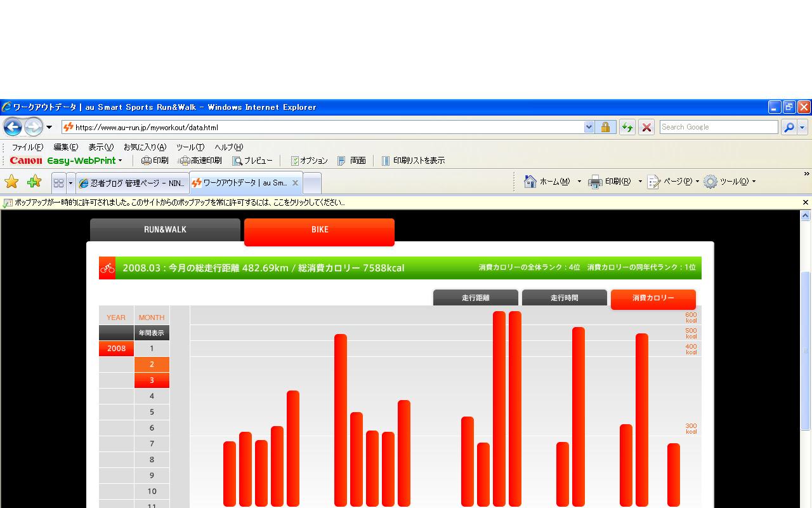This screenshot has height=508, width=812.
Task: Open Canon Easy-WebPrint dropdown
Action: tap(120, 161)
